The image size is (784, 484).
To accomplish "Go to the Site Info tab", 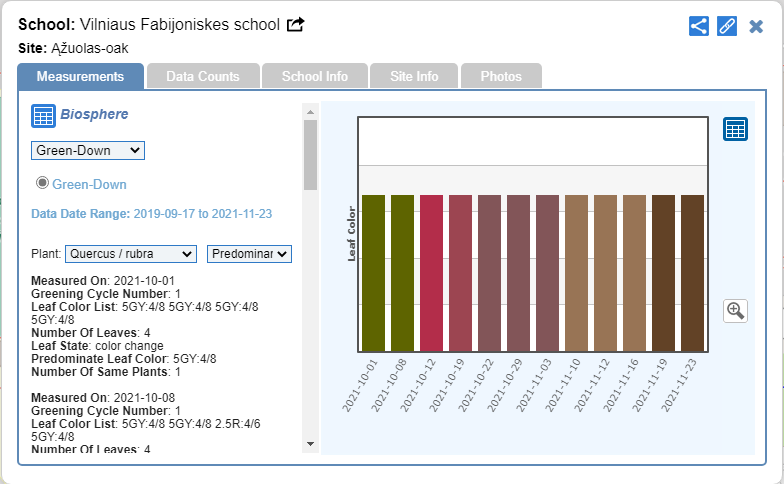I will coord(414,76).
